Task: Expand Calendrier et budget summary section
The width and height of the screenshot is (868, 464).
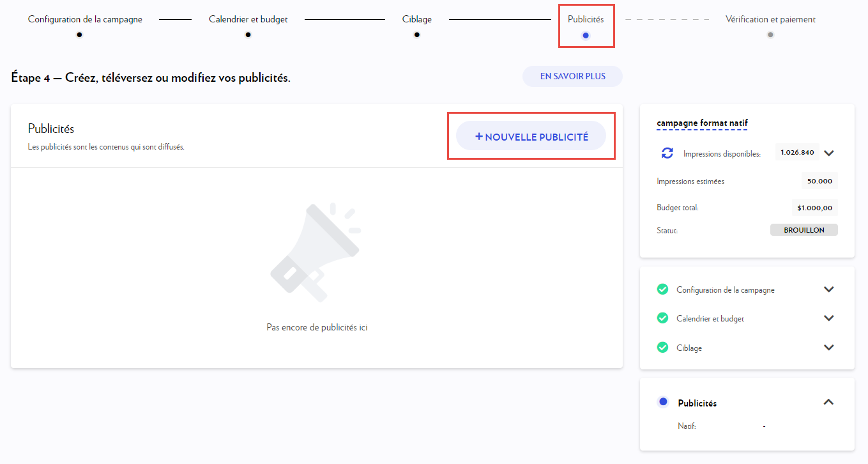Action: click(828, 318)
